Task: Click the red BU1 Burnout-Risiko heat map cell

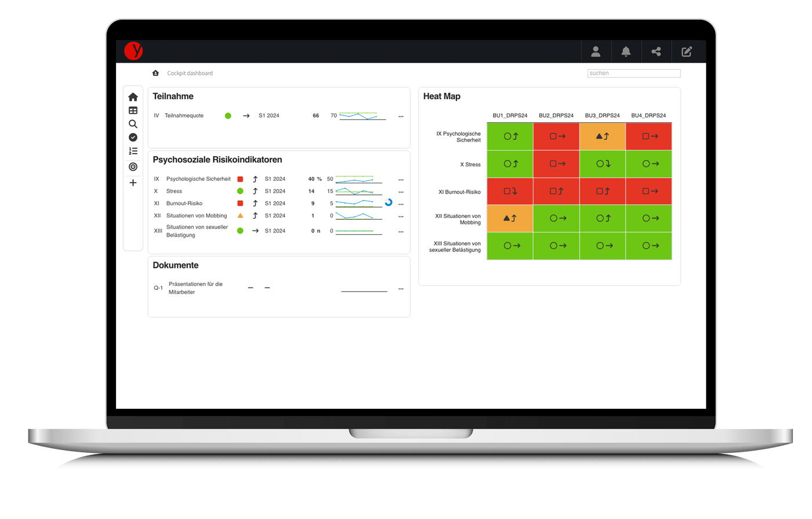Action: (510, 191)
